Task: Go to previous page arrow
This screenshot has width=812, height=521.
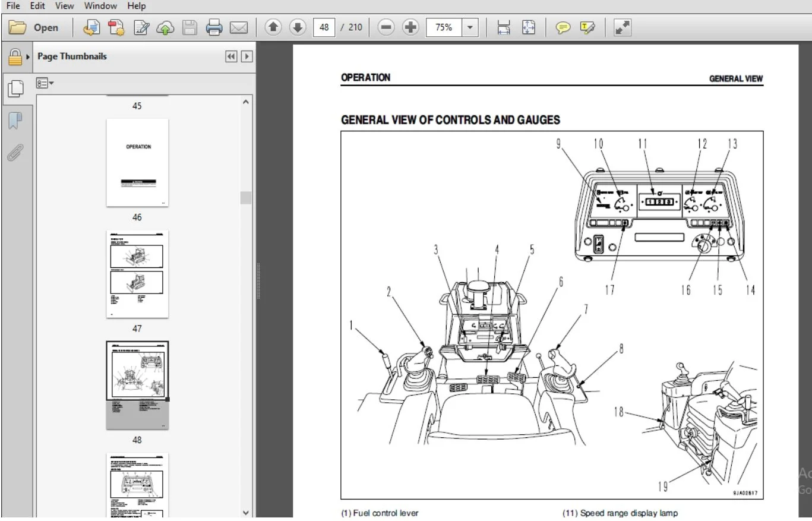Action: 273,27
